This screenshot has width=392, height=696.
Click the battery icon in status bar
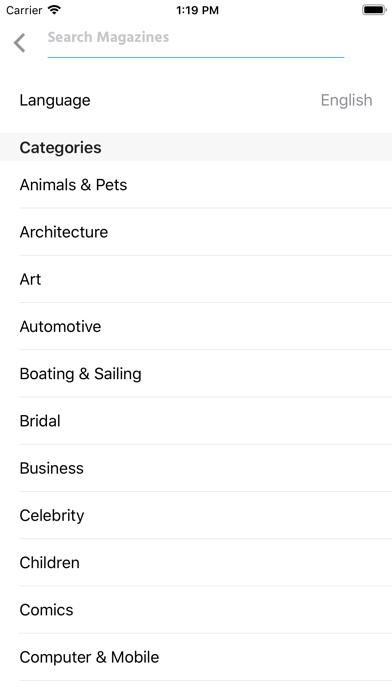(374, 9)
